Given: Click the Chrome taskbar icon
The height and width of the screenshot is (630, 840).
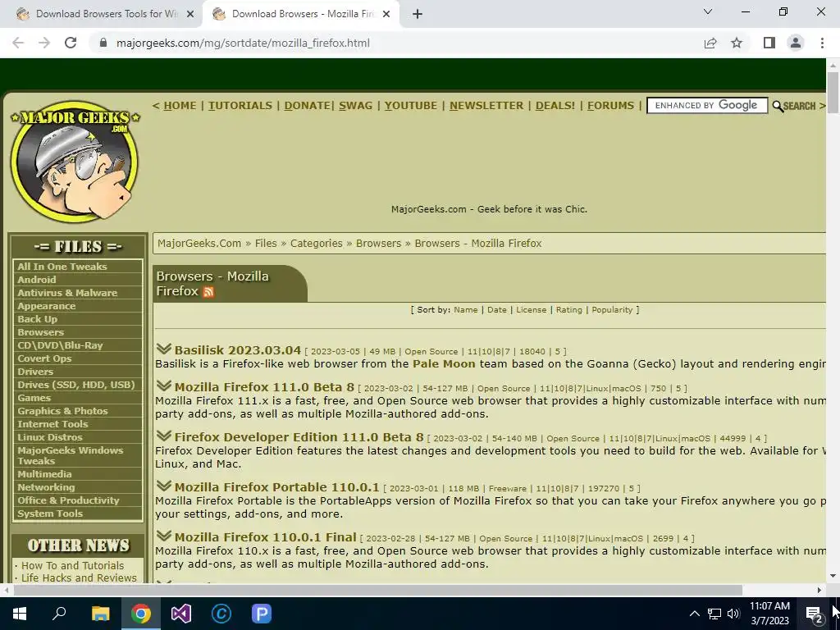Looking at the screenshot, I should click(x=141, y=614).
